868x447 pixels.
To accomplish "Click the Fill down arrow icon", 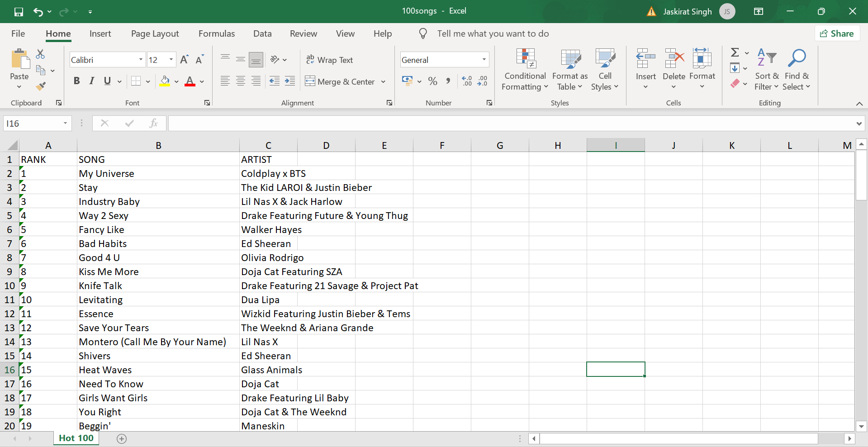I will 735,68.
